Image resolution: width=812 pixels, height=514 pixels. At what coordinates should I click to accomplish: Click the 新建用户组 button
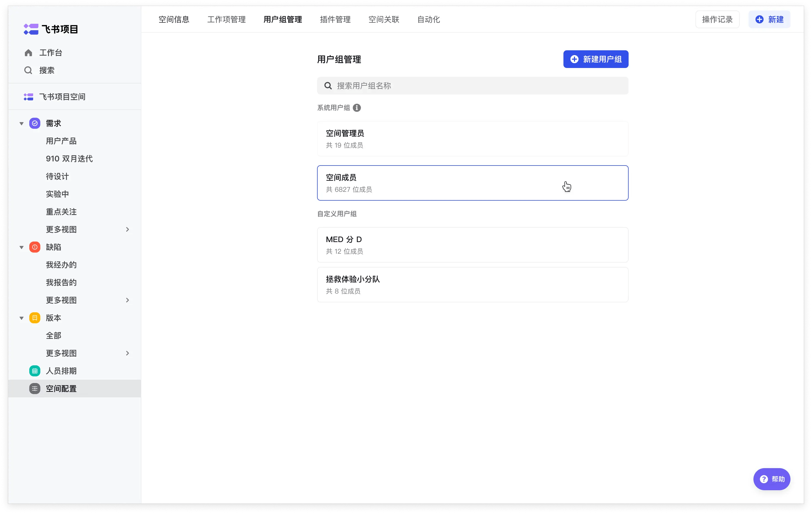pyautogui.click(x=595, y=59)
